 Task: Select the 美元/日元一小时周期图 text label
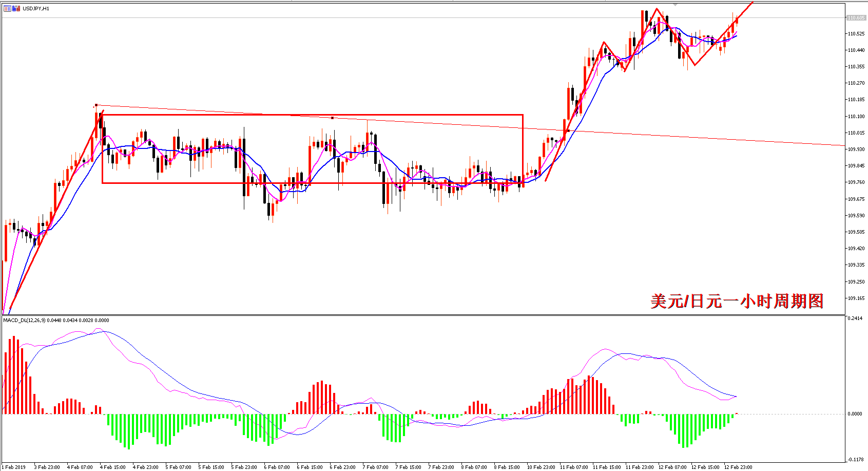[x=737, y=301]
